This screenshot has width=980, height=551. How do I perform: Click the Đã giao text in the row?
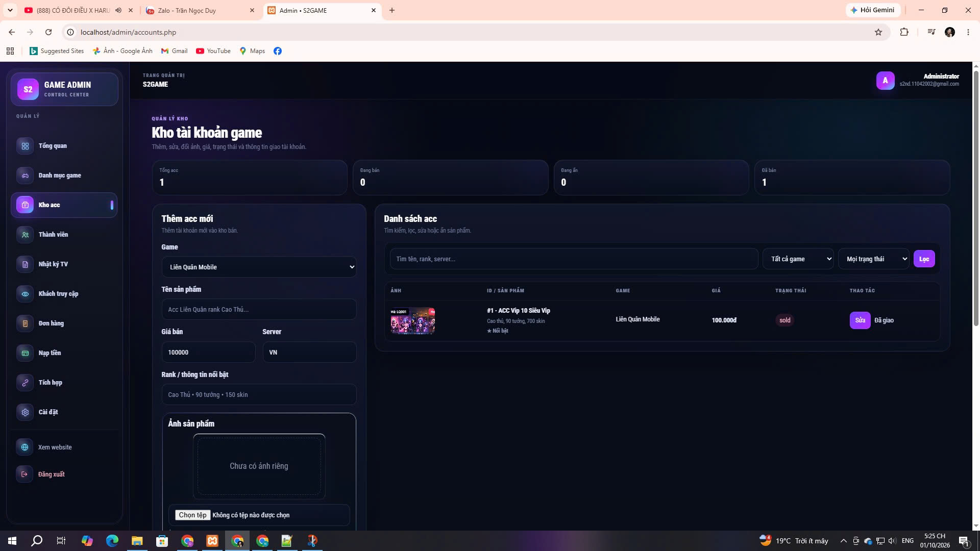pyautogui.click(x=884, y=320)
